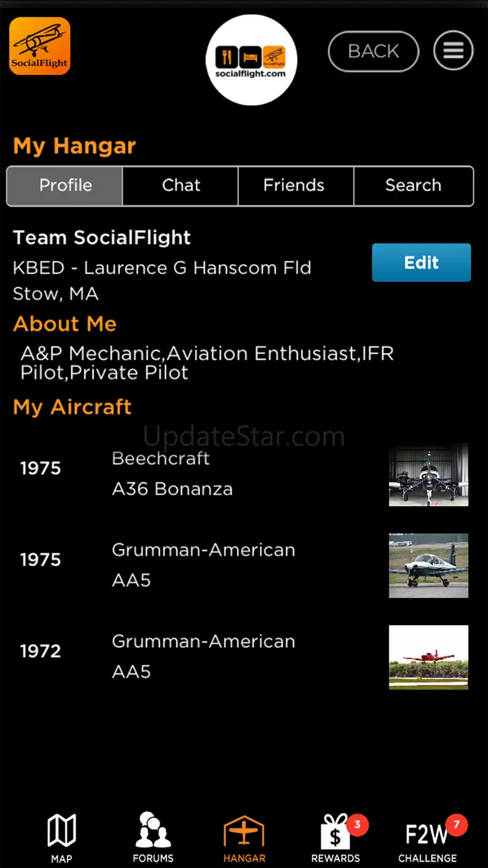View the 1972 red Grumman AA5 photo
Image resolution: width=488 pixels, height=868 pixels.
(x=429, y=657)
